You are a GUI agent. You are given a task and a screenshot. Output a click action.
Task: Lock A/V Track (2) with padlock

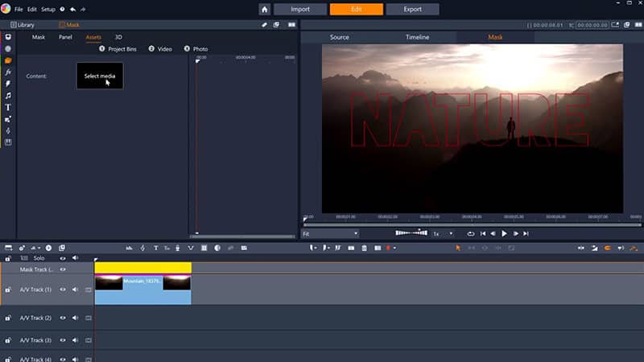click(x=8, y=319)
